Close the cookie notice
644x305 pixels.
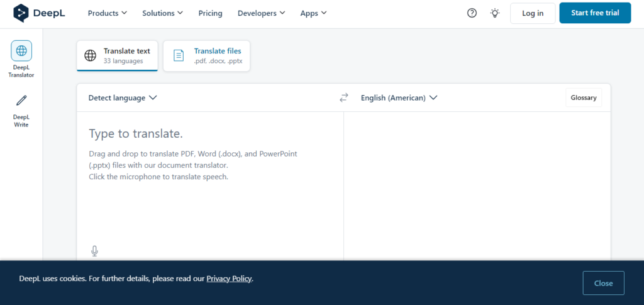pyautogui.click(x=603, y=283)
